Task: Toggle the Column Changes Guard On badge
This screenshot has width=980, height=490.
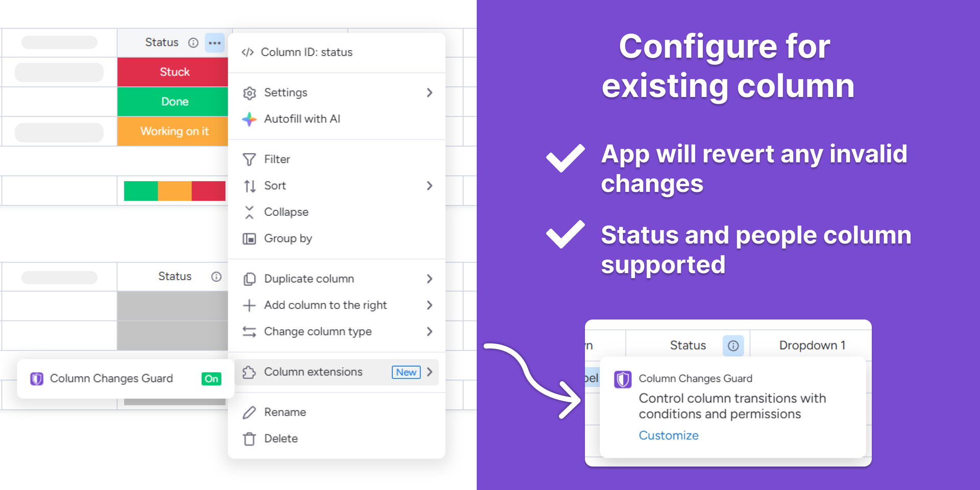Action: [211, 379]
